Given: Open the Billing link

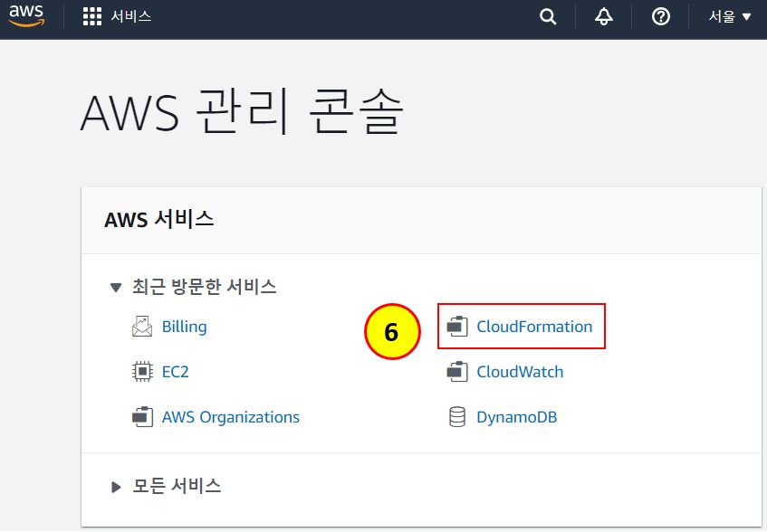Looking at the screenshot, I should pos(185,327).
